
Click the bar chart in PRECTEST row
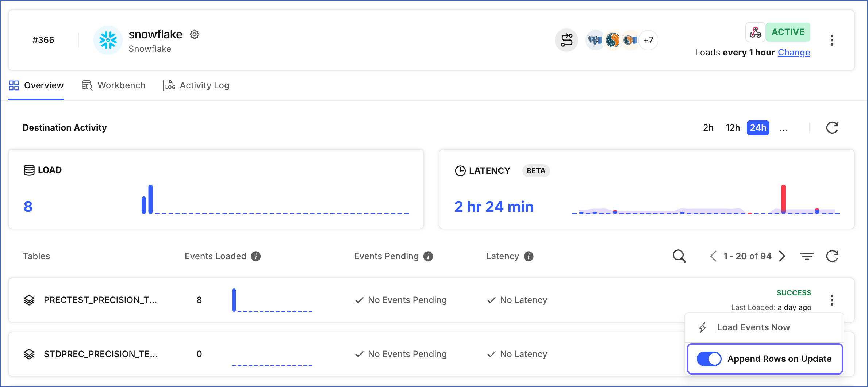[x=272, y=300]
